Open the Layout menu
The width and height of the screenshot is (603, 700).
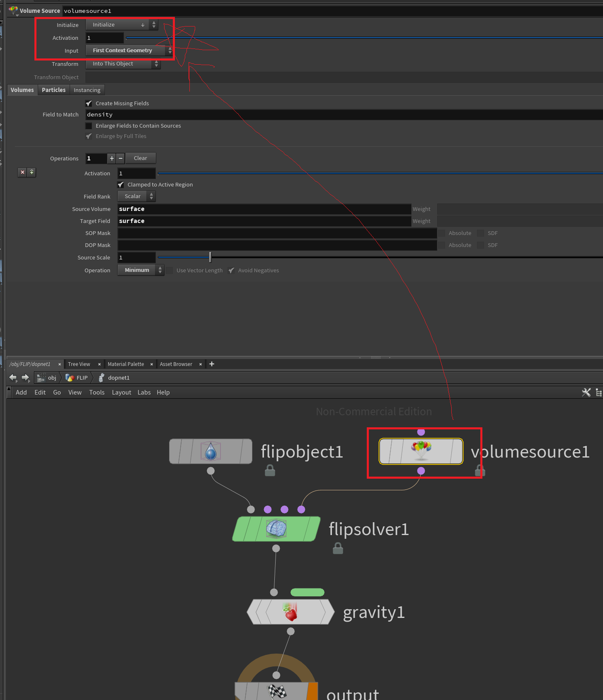(x=121, y=392)
